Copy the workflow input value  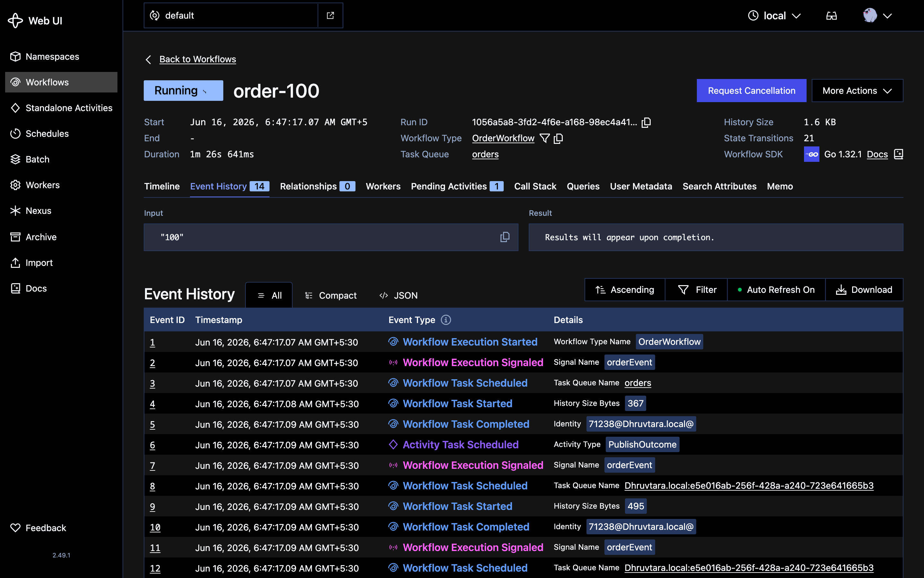pyautogui.click(x=505, y=237)
